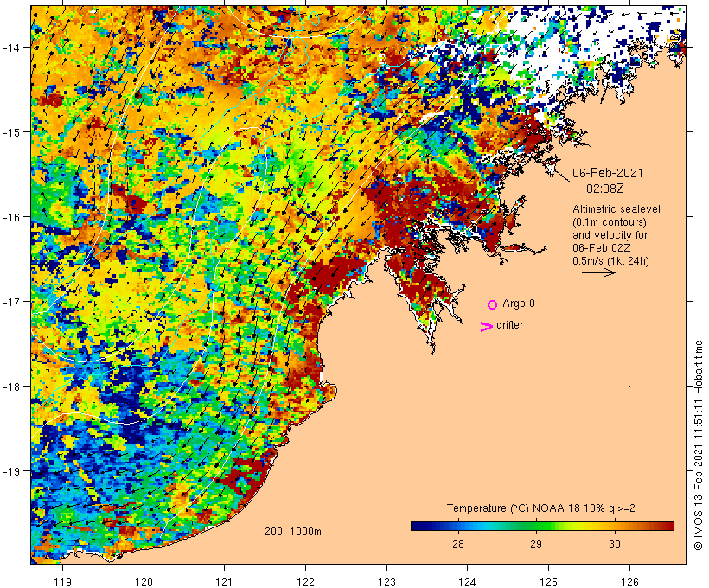709x588 pixels.
Task: Click the IMOS copyright timestamp text
Action: (x=698, y=445)
